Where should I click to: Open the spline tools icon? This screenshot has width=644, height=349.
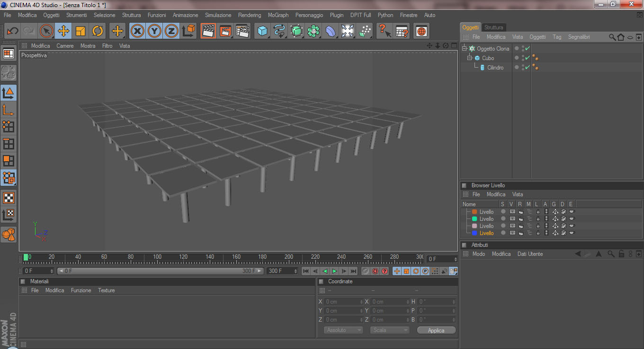(279, 31)
